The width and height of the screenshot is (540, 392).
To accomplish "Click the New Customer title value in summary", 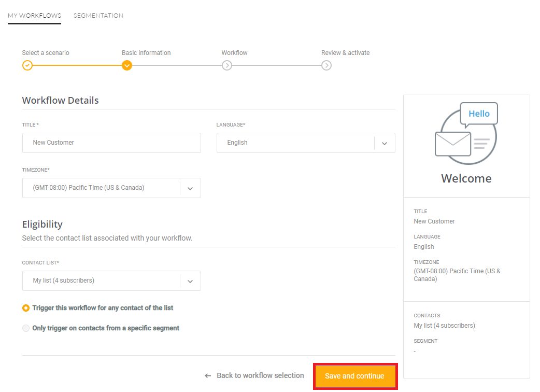I will 434,221.
